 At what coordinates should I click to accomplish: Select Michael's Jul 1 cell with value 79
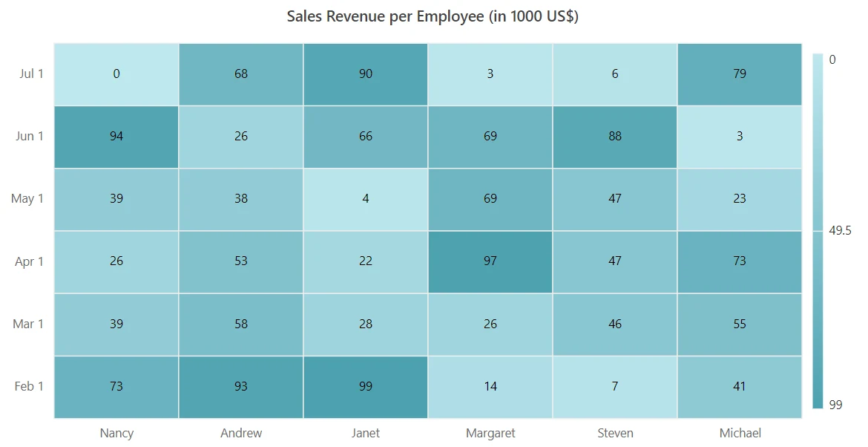tap(740, 74)
